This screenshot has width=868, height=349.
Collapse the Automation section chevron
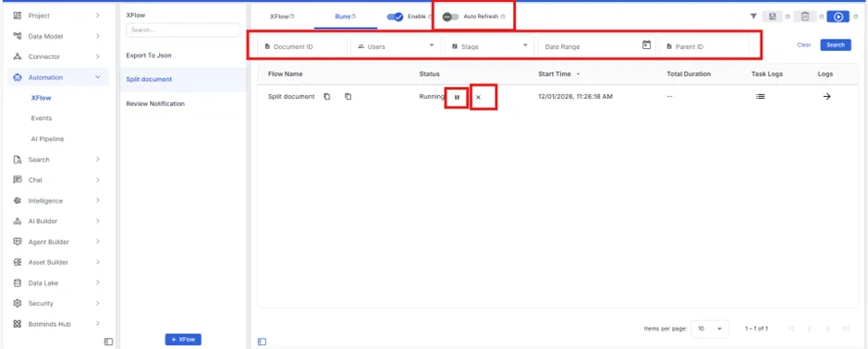(97, 78)
